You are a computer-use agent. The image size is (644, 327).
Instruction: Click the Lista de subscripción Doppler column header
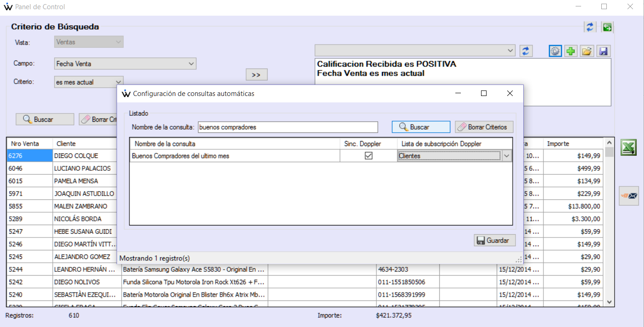[454, 144]
